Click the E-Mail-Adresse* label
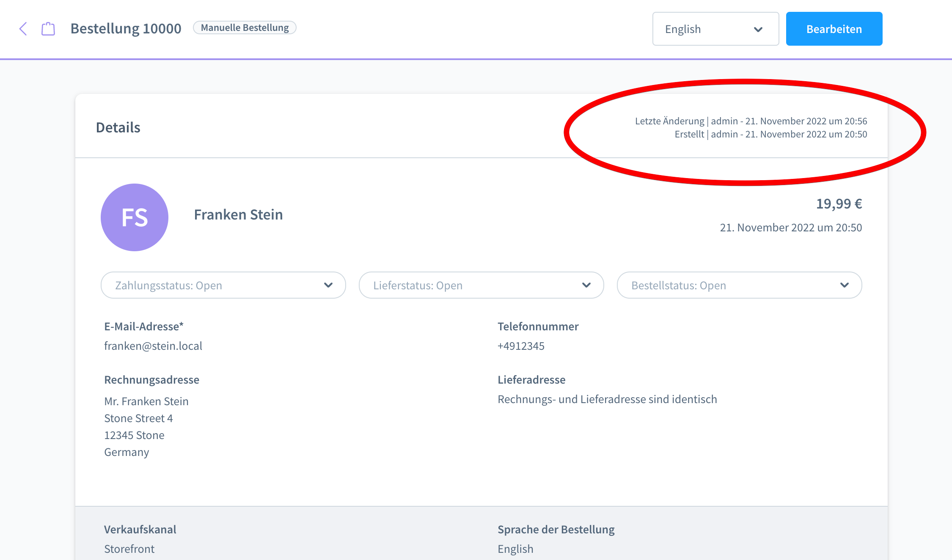 coord(144,327)
